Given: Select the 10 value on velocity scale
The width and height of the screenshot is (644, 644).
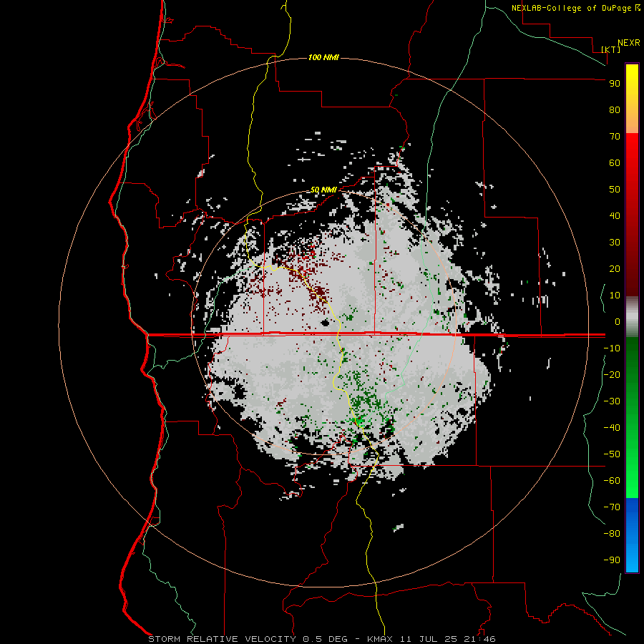Looking at the screenshot, I should coord(615,296).
